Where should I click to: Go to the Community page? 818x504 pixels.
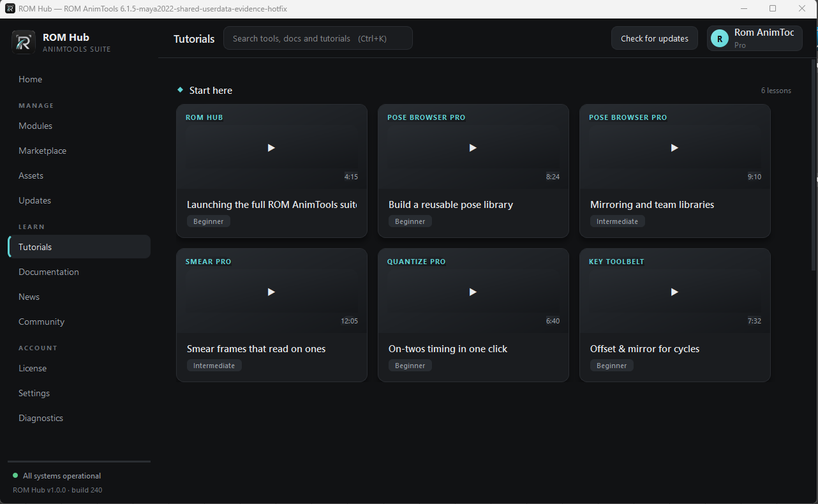(79, 322)
